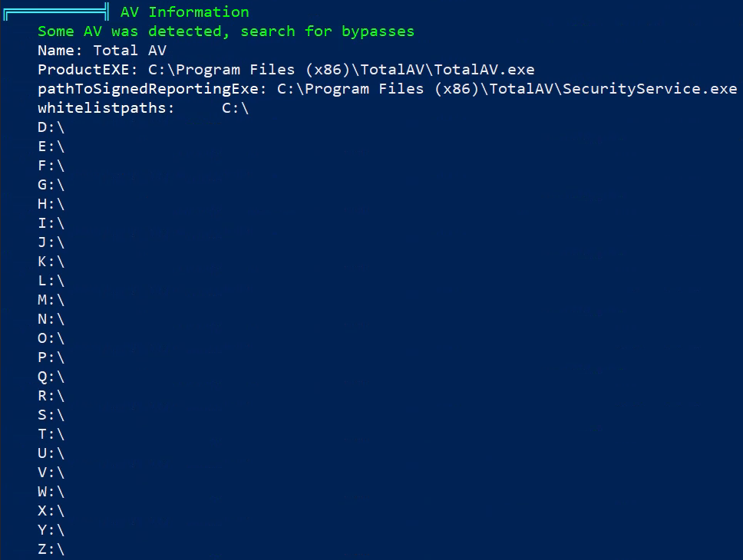The width and height of the screenshot is (743, 560).
Task: Click the SecurityService.exe reporting path
Action: point(507,88)
